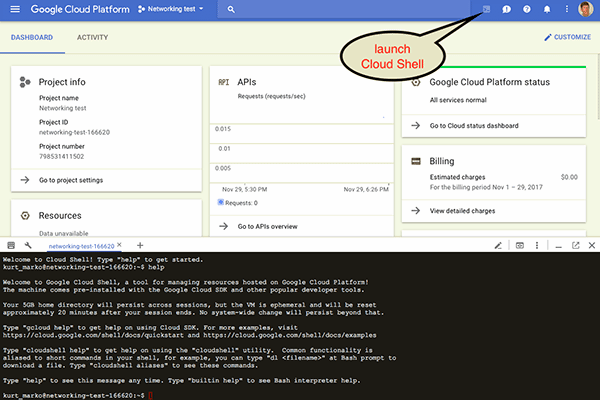Click the Go to APIs overview arrow icon
Viewport: 600px width, 400px height.
[223, 226]
